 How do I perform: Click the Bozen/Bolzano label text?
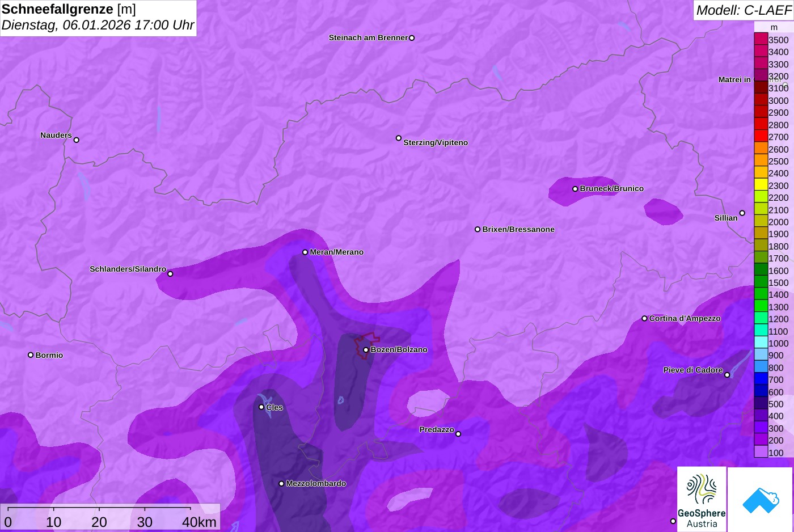[399, 350]
